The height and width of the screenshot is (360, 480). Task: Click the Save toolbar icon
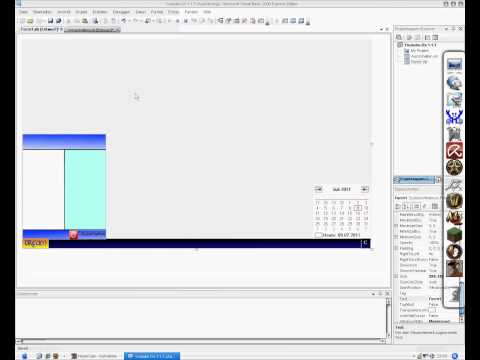[x=50, y=21]
